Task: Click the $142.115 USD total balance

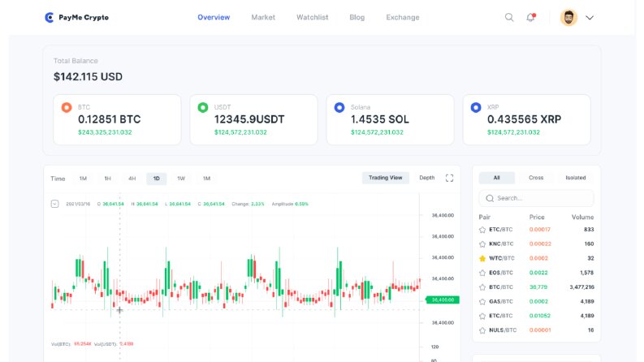Action: tap(88, 77)
